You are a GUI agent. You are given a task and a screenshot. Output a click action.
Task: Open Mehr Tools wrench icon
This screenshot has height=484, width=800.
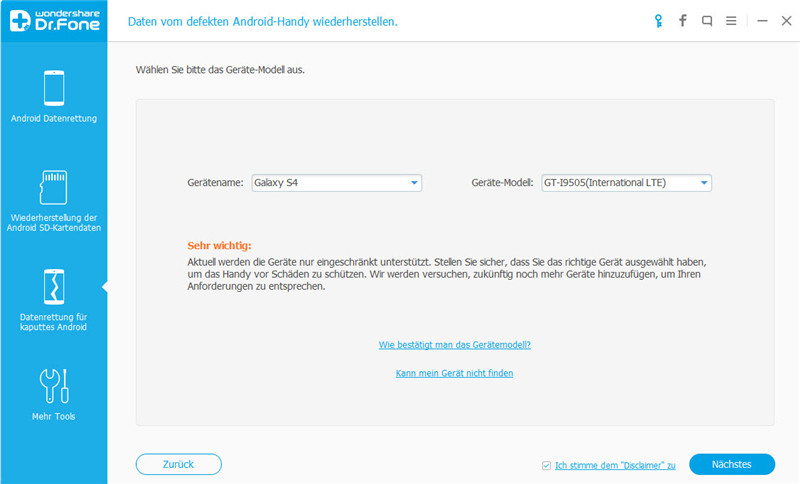click(x=54, y=386)
